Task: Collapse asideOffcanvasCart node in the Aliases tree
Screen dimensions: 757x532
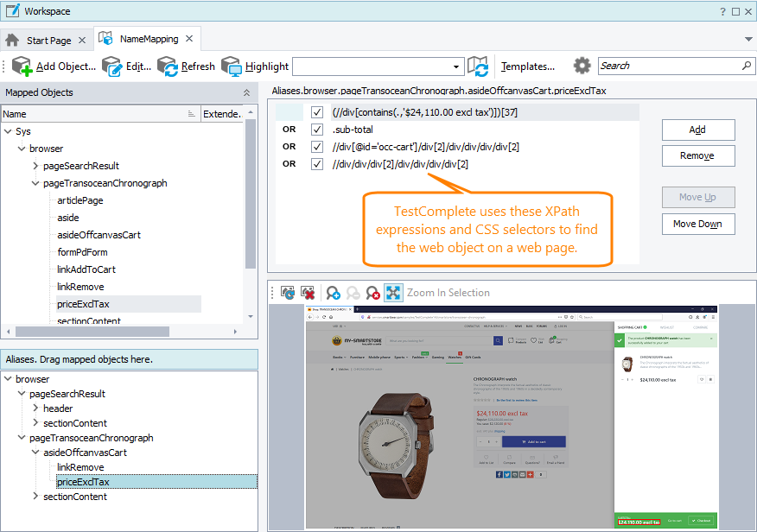Action: [35, 453]
